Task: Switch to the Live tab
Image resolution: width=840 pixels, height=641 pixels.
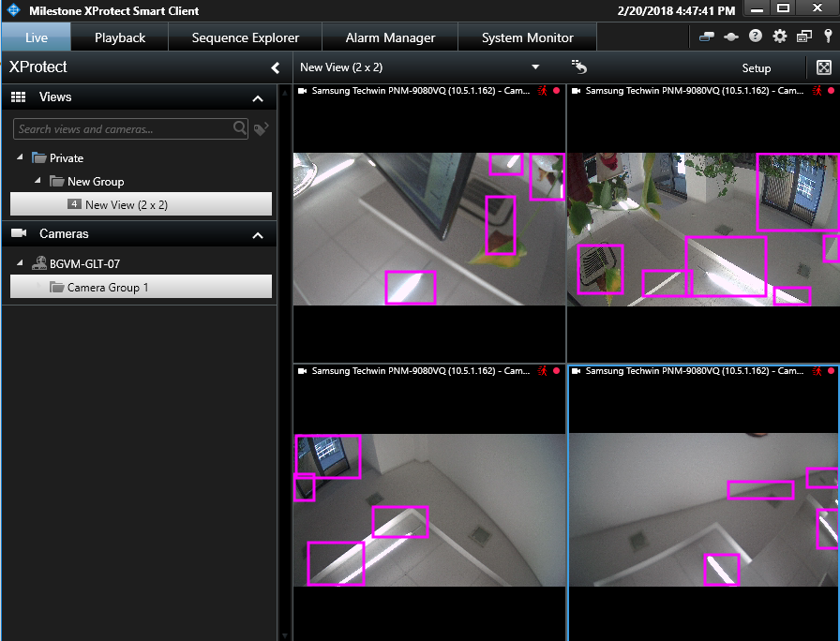Action: coord(37,37)
